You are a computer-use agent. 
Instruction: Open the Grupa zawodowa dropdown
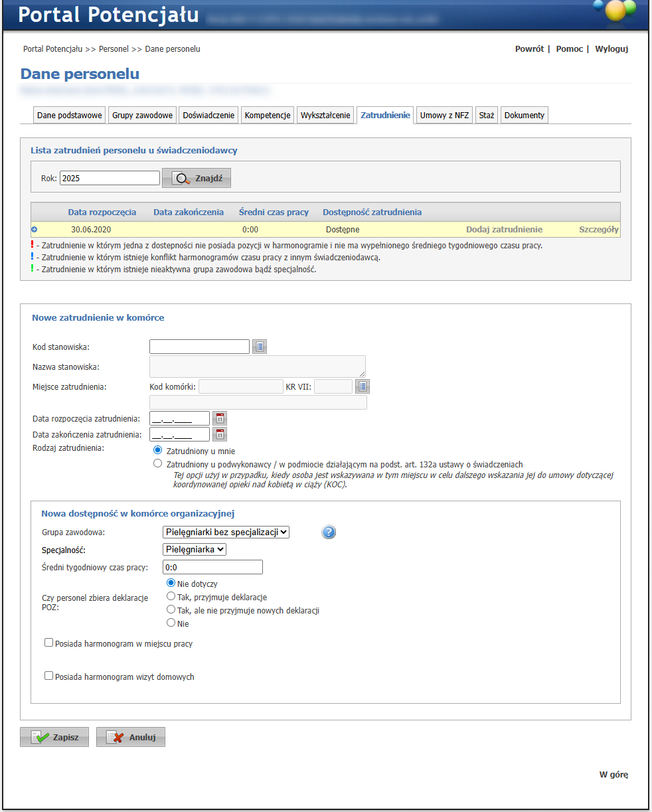(x=226, y=532)
